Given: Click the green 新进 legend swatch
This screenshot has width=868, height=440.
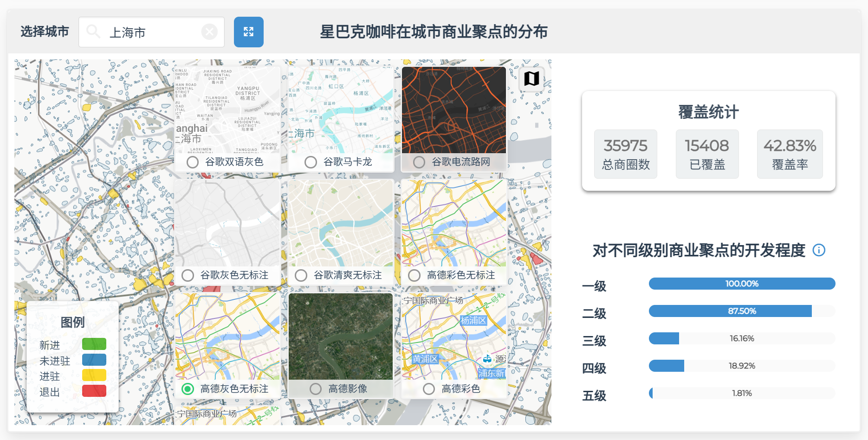Looking at the screenshot, I should (94, 344).
